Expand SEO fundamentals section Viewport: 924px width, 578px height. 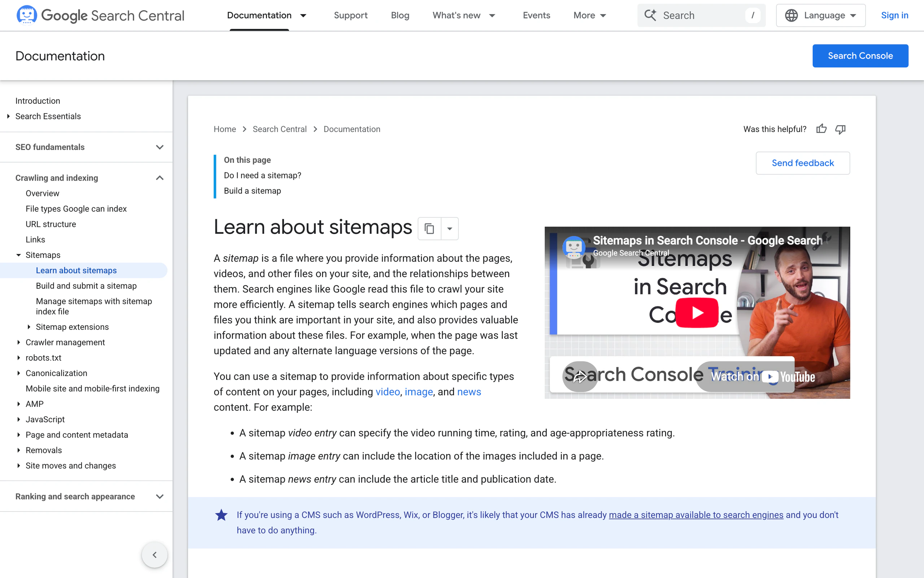pyautogui.click(x=160, y=147)
